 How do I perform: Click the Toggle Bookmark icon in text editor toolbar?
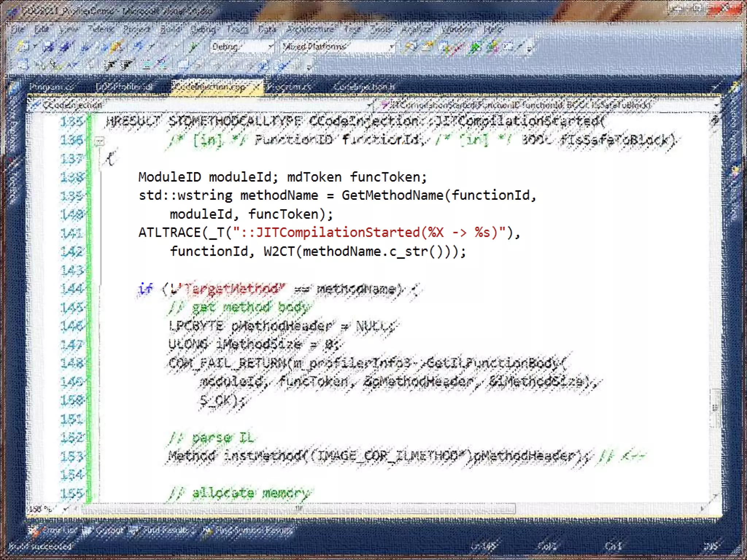(x=184, y=66)
